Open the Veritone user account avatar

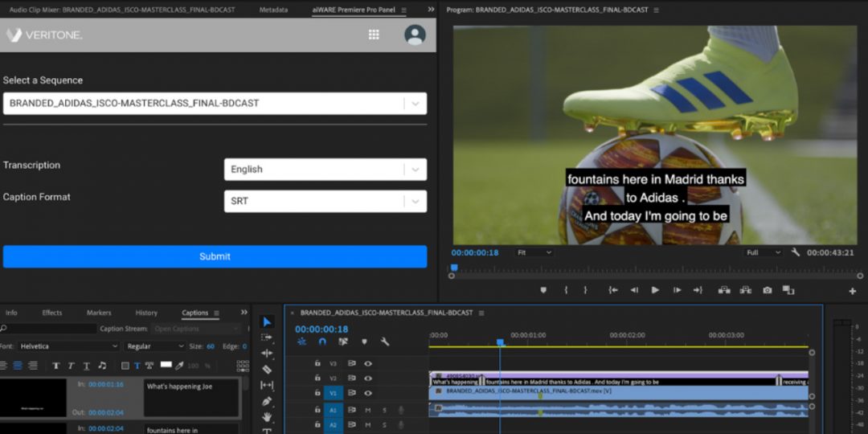pos(415,35)
